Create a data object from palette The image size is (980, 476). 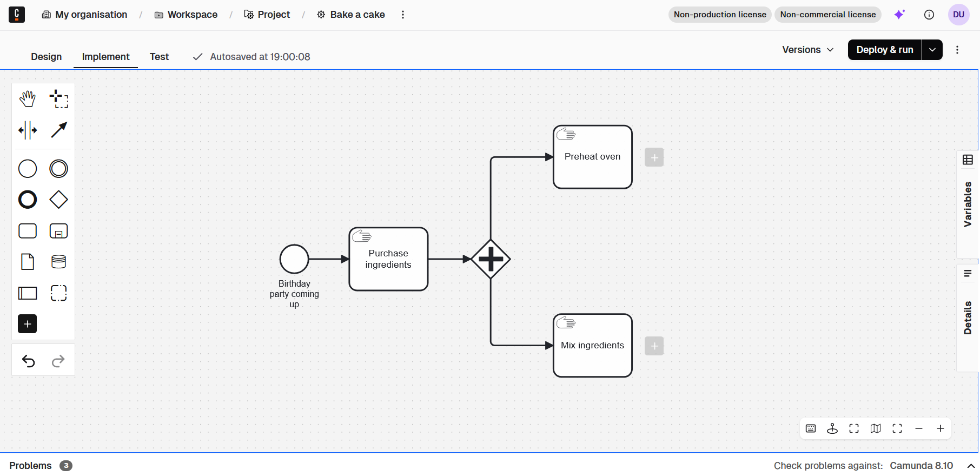pyautogui.click(x=28, y=262)
